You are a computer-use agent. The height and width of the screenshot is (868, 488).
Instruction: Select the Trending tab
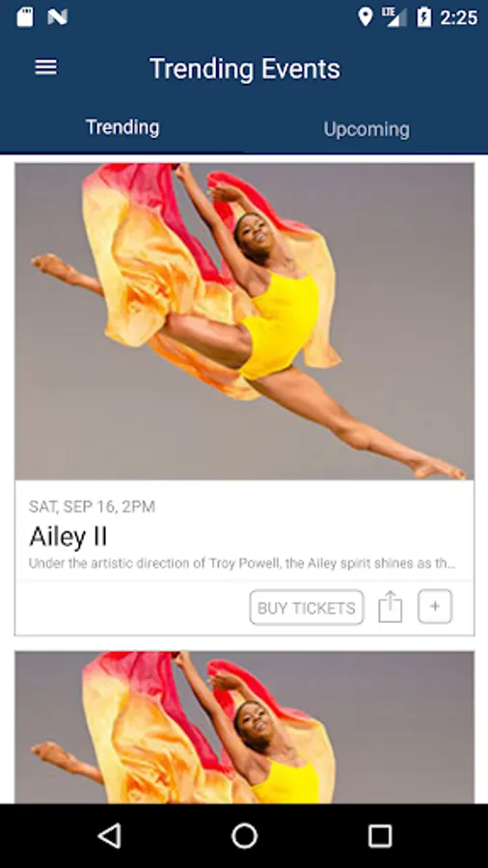[x=122, y=127]
